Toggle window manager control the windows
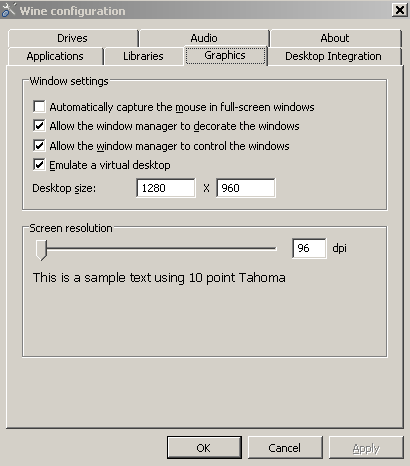This screenshot has height=466, width=410. pyautogui.click(x=39, y=146)
